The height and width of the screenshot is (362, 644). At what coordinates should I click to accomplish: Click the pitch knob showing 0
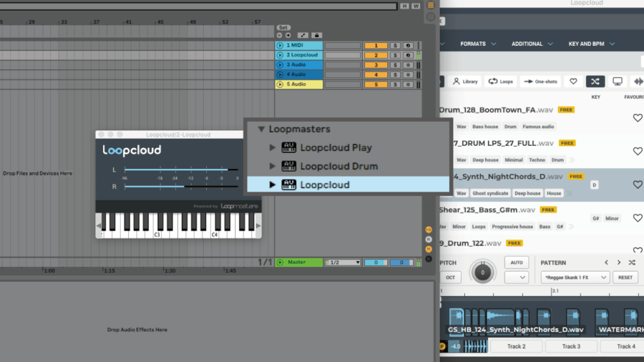(483, 273)
